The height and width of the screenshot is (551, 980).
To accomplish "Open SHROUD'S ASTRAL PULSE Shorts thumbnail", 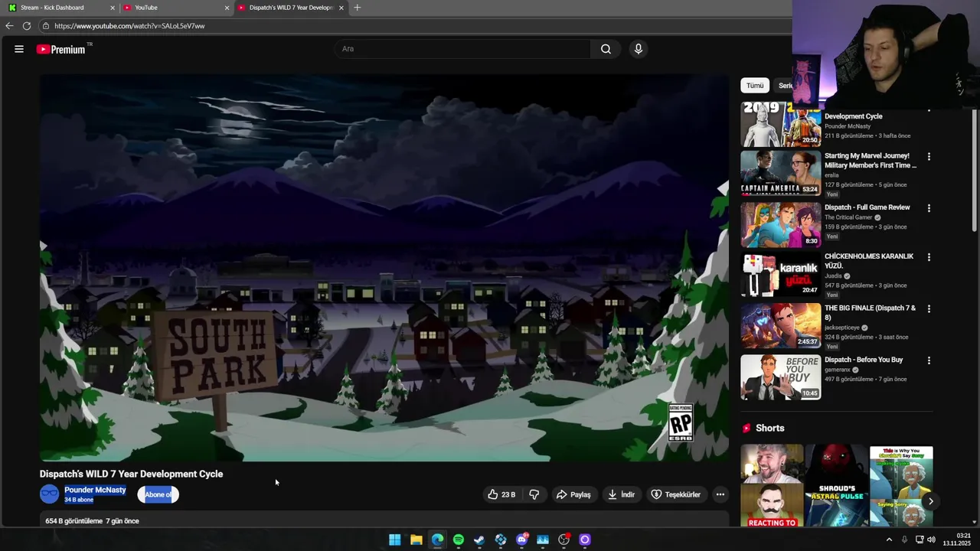I will [x=837, y=486].
